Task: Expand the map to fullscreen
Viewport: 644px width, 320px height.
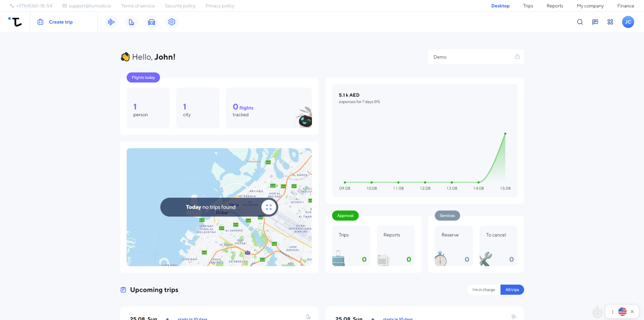Action: 269,207
